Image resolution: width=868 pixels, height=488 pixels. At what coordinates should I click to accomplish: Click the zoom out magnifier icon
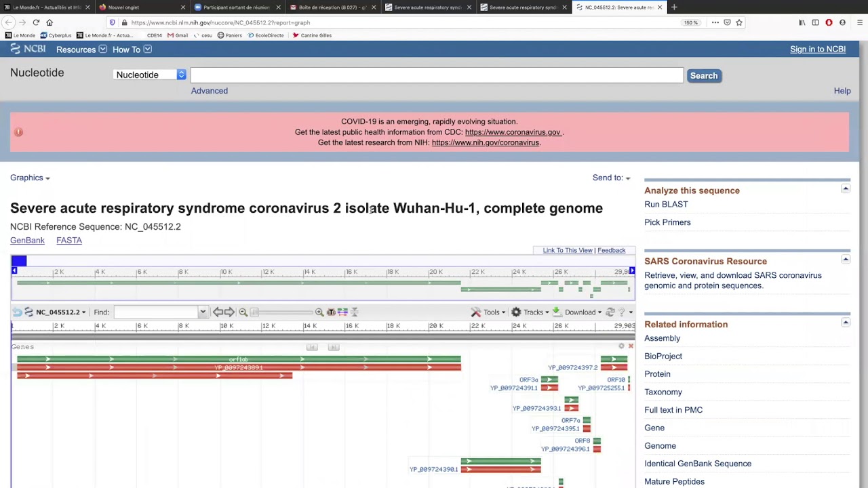coord(243,312)
